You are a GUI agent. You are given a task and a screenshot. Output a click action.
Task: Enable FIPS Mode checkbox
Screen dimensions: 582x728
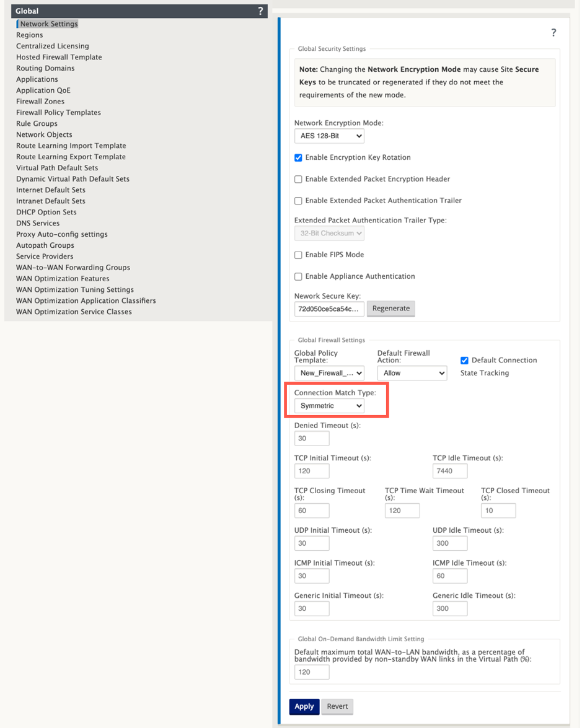[x=298, y=255]
